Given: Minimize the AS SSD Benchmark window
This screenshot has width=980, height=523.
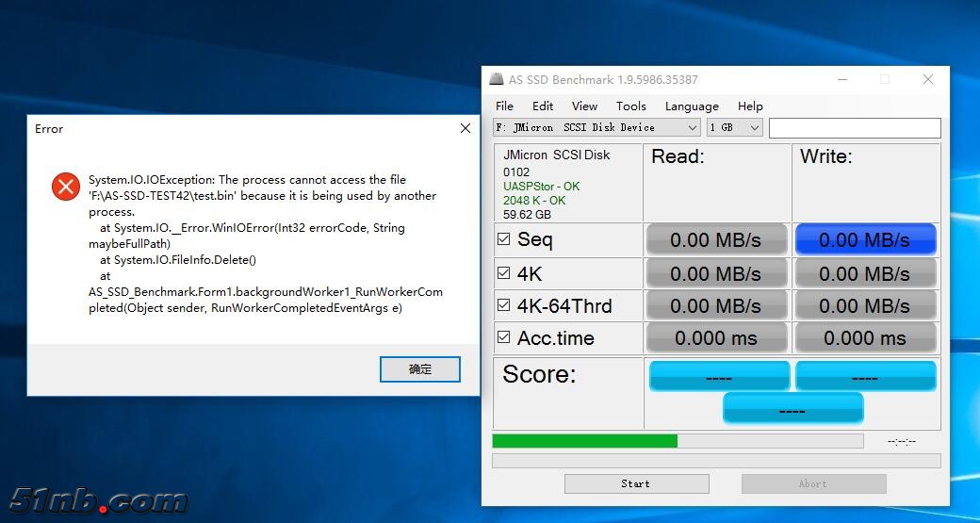Looking at the screenshot, I should click(x=841, y=80).
